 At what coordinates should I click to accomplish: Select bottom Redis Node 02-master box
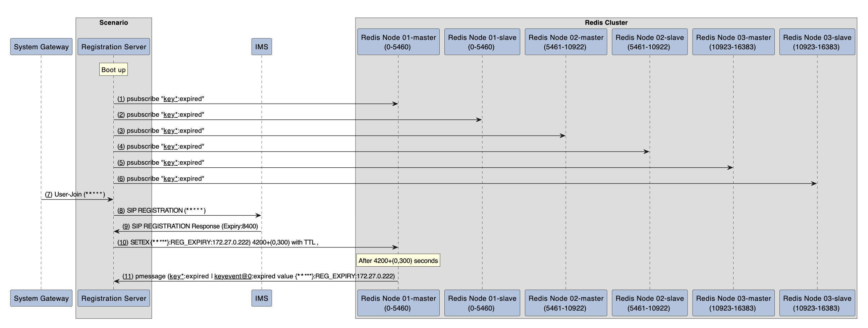click(x=566, y=303)
